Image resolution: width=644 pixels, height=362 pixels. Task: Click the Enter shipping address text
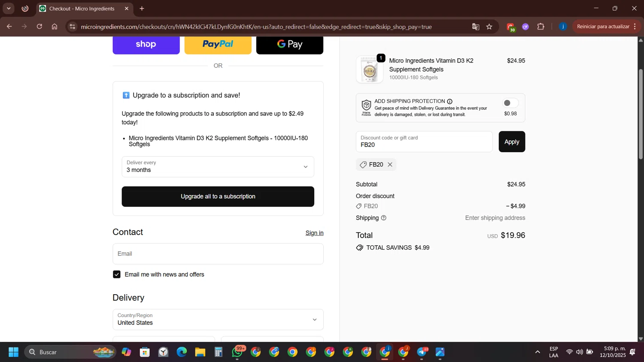pyautogui.click(x=495, y=218)
